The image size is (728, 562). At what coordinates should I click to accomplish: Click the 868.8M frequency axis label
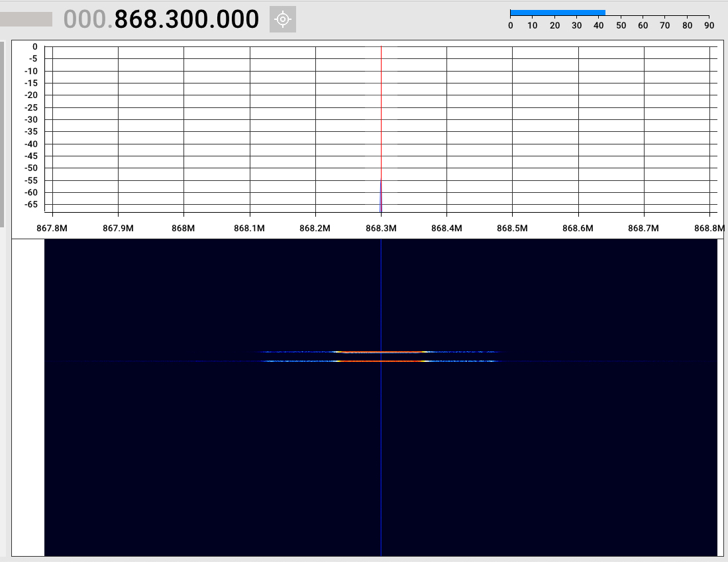(709, 228)
